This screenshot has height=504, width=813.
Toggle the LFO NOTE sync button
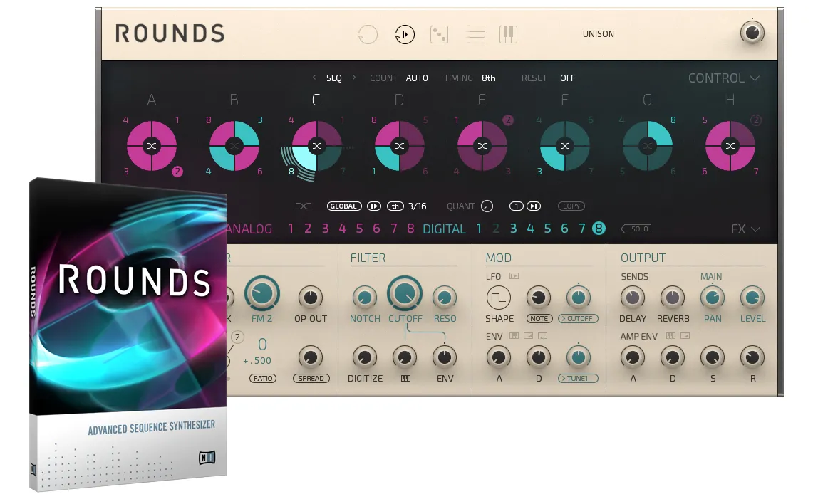coord(539,319)
